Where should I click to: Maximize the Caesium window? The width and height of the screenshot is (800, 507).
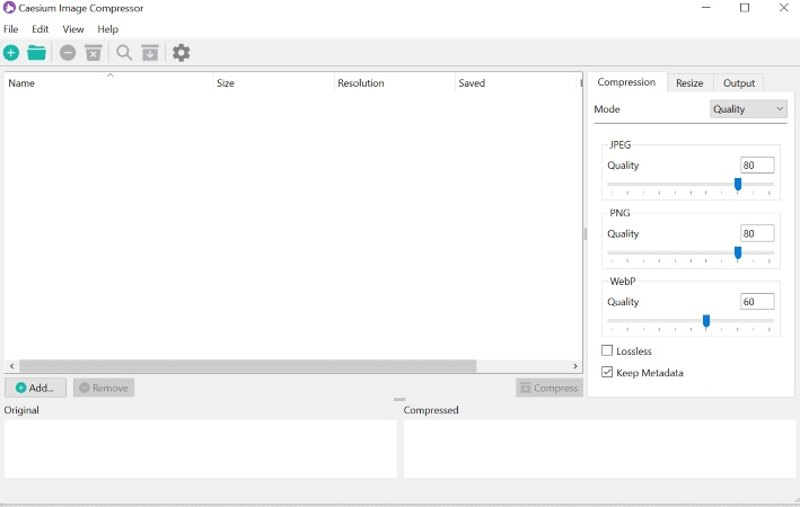745,8
